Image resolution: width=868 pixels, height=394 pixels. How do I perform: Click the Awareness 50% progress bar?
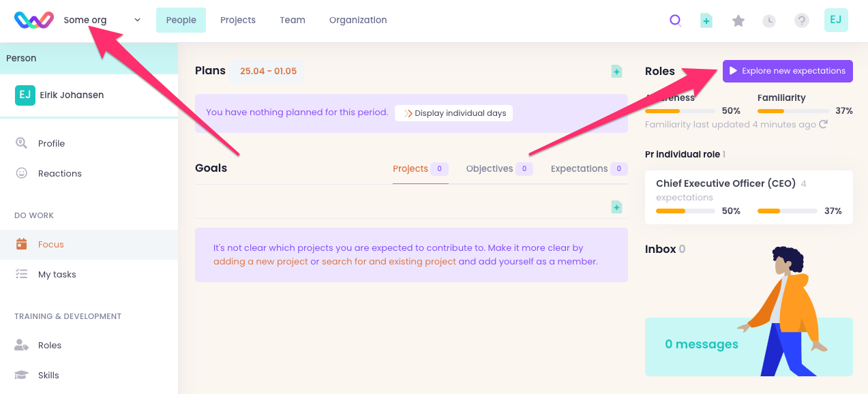(680, 110)
